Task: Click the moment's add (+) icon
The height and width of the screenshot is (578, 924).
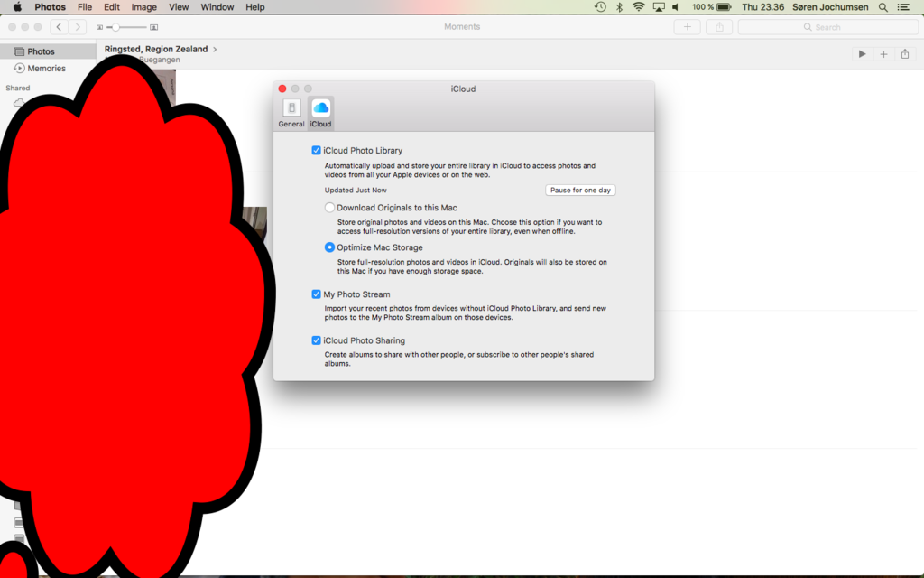Action: 883,54
